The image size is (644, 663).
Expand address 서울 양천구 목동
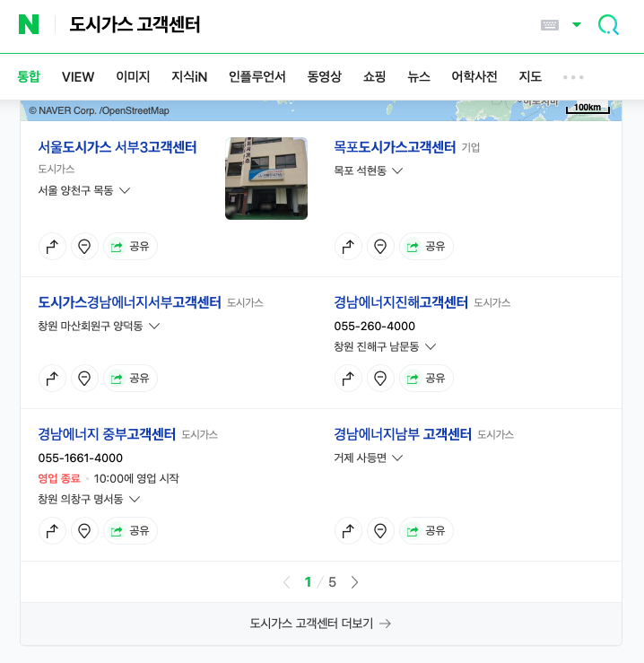pyautogui.click(x=84, y=191)
